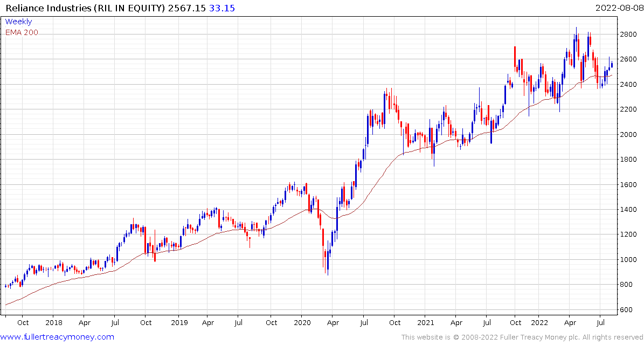Click the 1000 price axis label
The image size is (644, 345).
tap(628, 260)
